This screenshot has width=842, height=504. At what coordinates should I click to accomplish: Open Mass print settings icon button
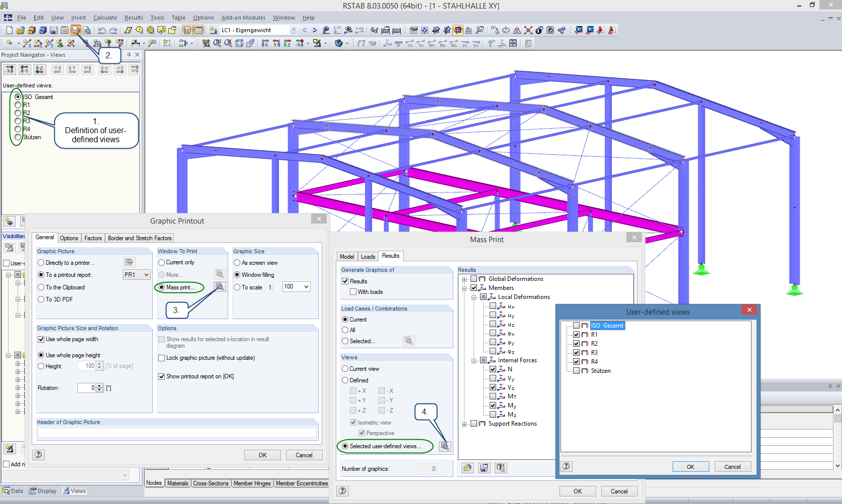pyautogui.click(x=219, y=286)
